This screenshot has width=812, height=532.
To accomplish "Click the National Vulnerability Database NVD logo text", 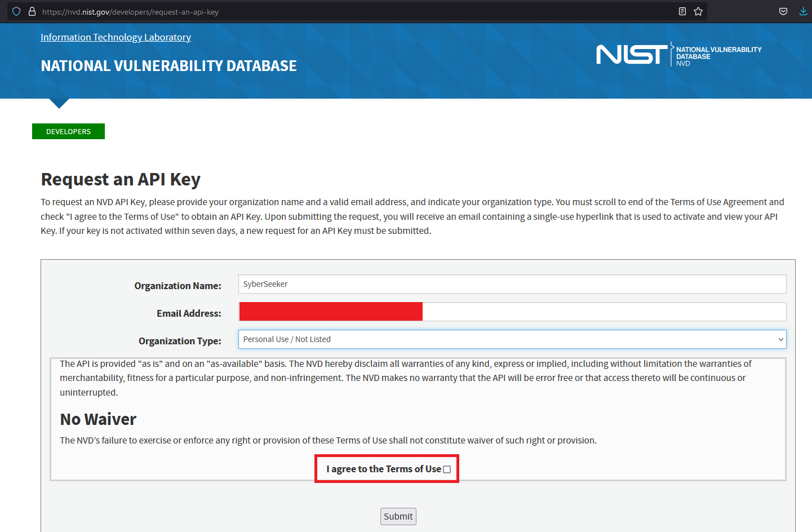I will coord(718,56).
